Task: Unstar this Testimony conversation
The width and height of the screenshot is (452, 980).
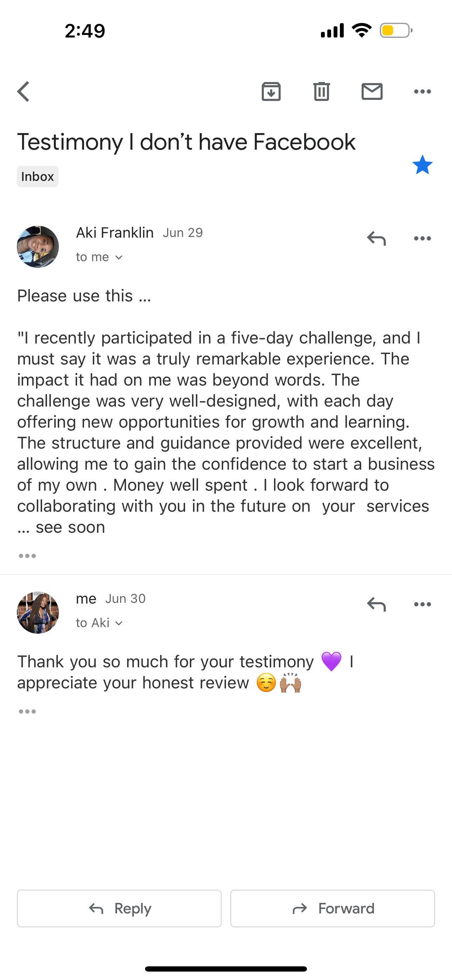Action: click(x=422, y=165)
